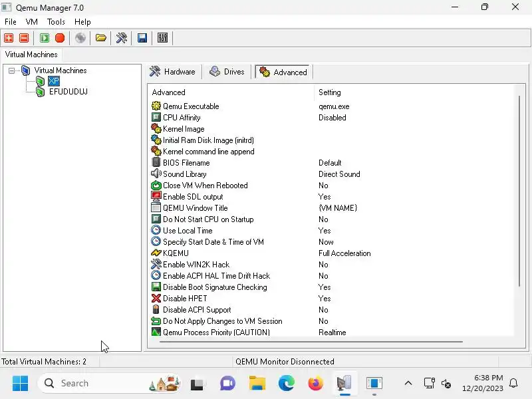Open Microsoft Edge from the taskbar

tap(287, 384)
